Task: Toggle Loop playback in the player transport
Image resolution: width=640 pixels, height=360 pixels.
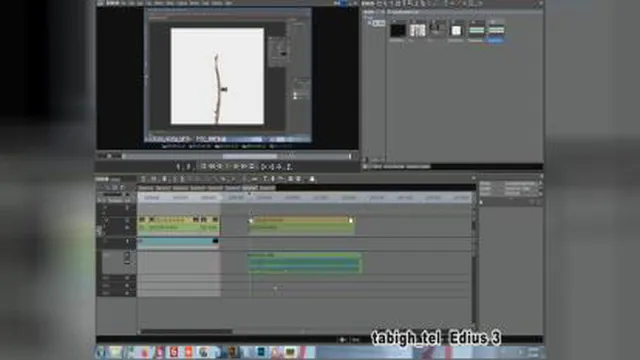Action: click(x=252, y=167)
